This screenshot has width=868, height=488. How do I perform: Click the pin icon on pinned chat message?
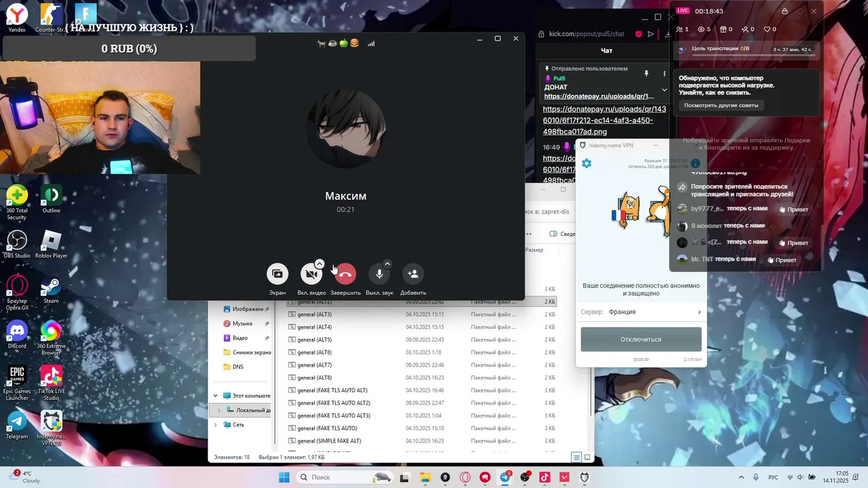(646, 73)
